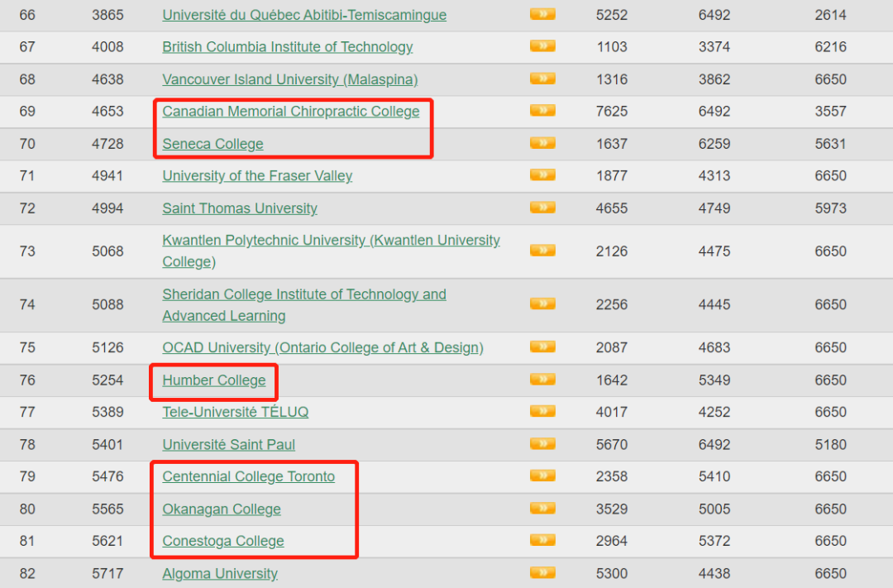Follow the Kwantlen Polytechnic University link
Image resolution: width=893 pixels, height=588 pixels.
tap(332, 251)
